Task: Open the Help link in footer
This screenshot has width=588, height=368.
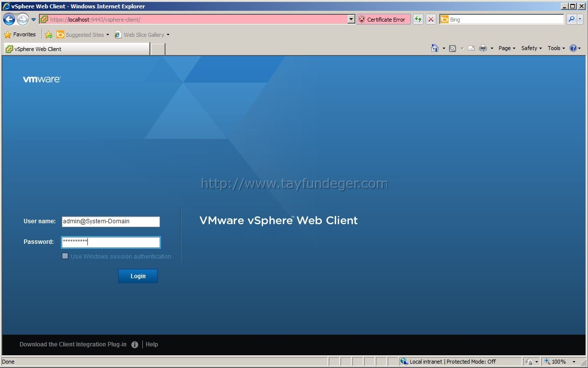Action: [152, 344]
